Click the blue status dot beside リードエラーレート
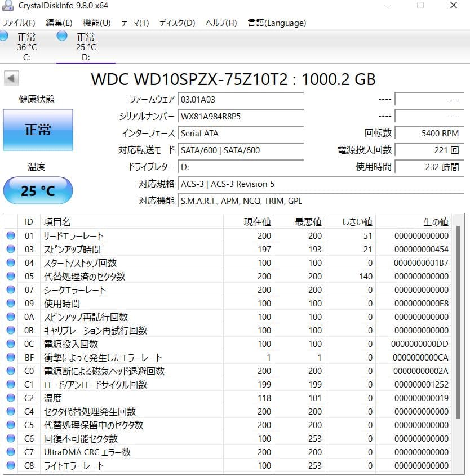470x476 pixels. (11, 235)
